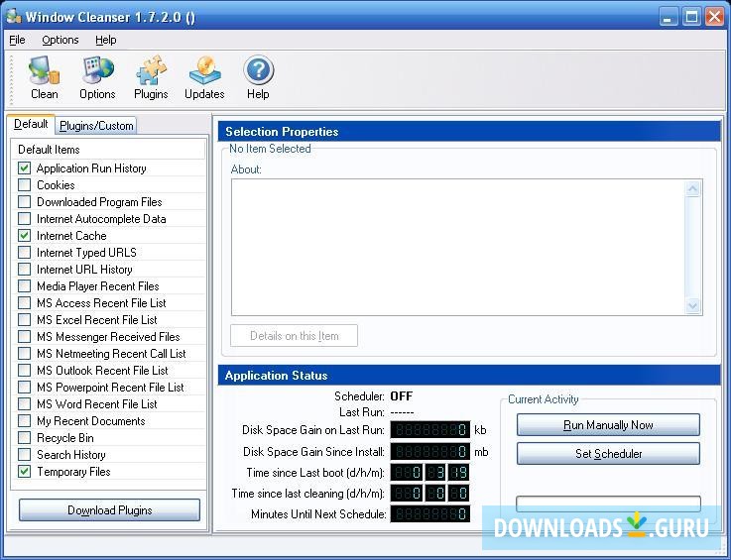Switch to the Default tab
731x560 pixels.
31,125
